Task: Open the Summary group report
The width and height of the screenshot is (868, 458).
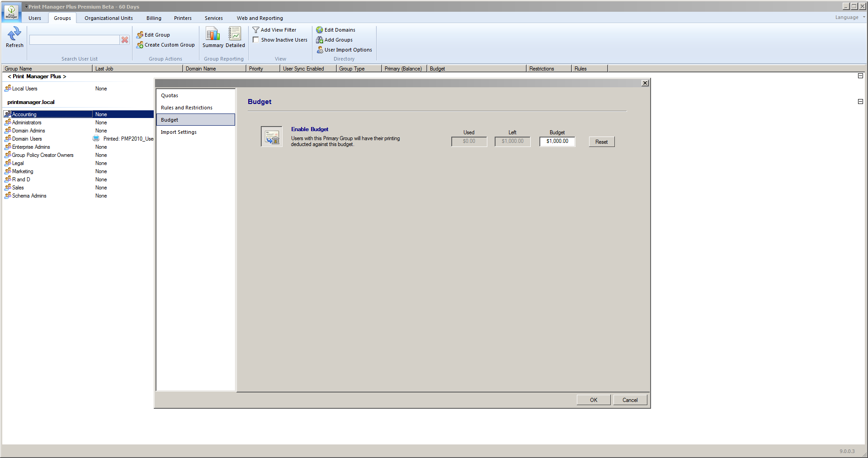Action: (x=213, y=37)
